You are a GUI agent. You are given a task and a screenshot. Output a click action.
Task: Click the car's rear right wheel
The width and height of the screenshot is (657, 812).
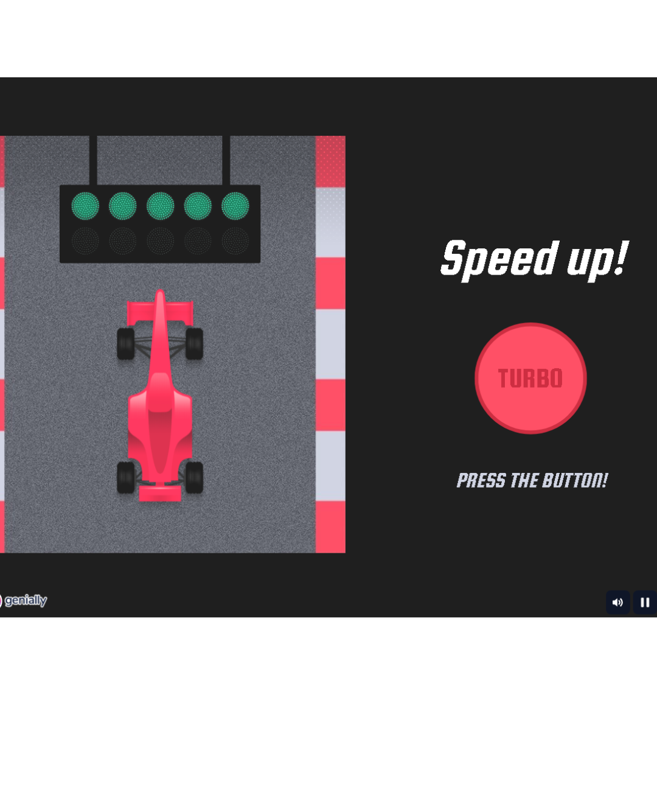coord(194,477)
